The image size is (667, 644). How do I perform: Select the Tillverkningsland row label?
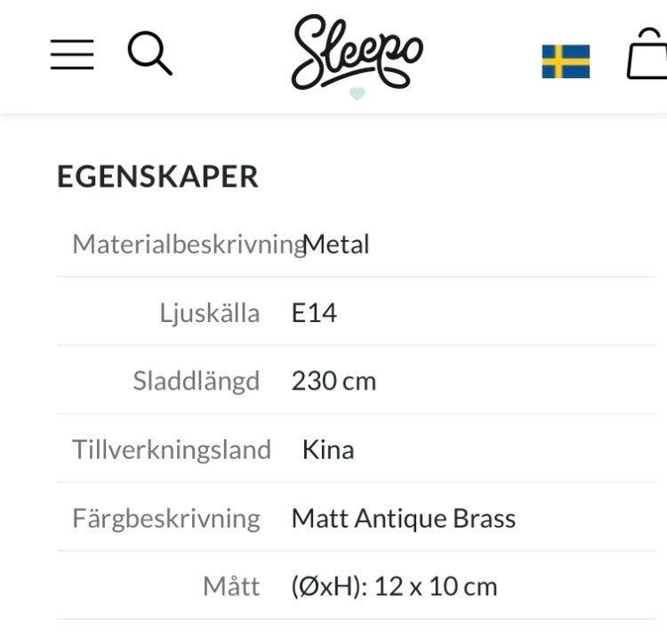(x=172, y=449)
